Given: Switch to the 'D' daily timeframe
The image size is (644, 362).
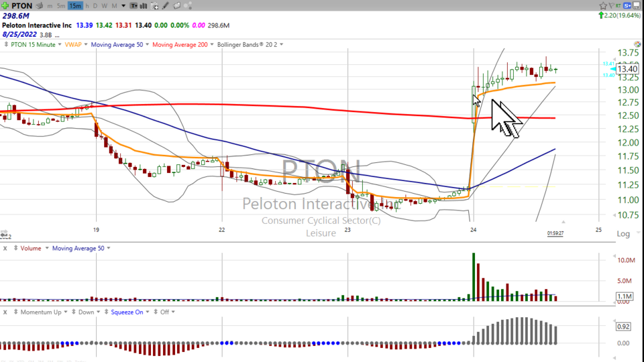Looking at the screenshot, I should click(x=95, y=6).
